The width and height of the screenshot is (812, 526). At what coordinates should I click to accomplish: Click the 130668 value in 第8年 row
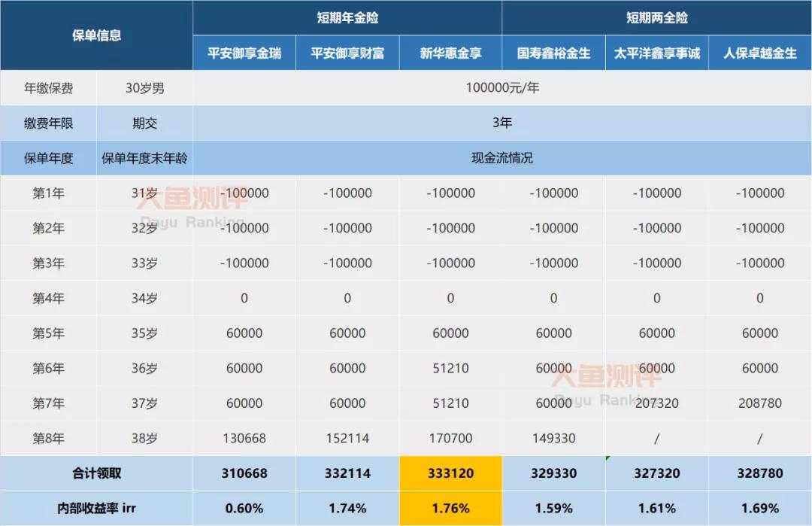point(244,438)
